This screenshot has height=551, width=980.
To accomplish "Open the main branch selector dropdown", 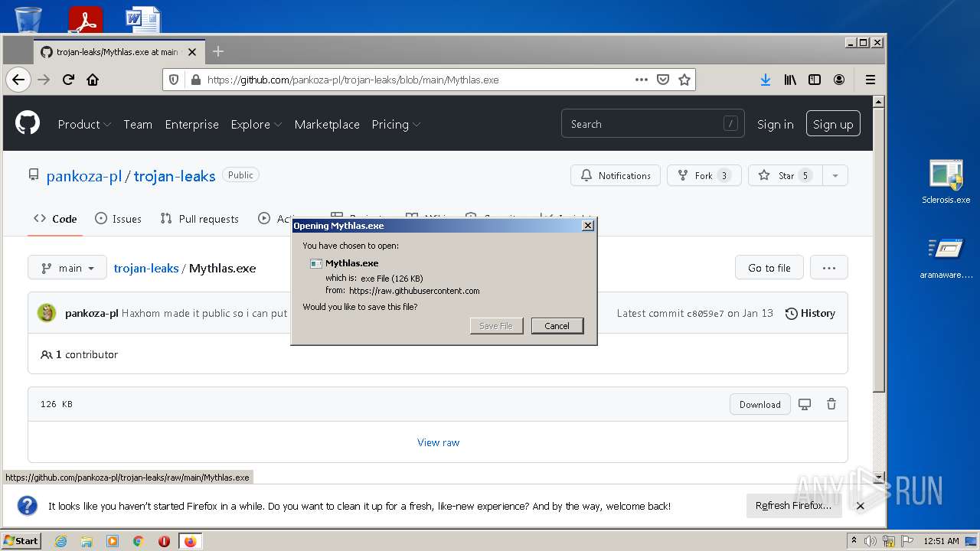I will 67,268.
